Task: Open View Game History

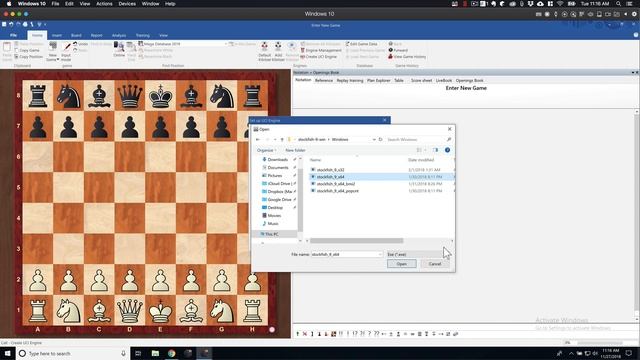Action: [x=407, y=57]
